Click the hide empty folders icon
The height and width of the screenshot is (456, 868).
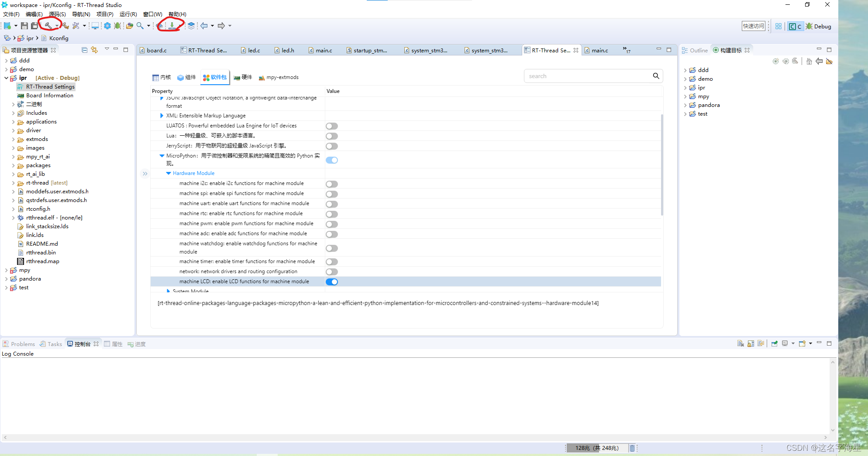tap(829, 61)
